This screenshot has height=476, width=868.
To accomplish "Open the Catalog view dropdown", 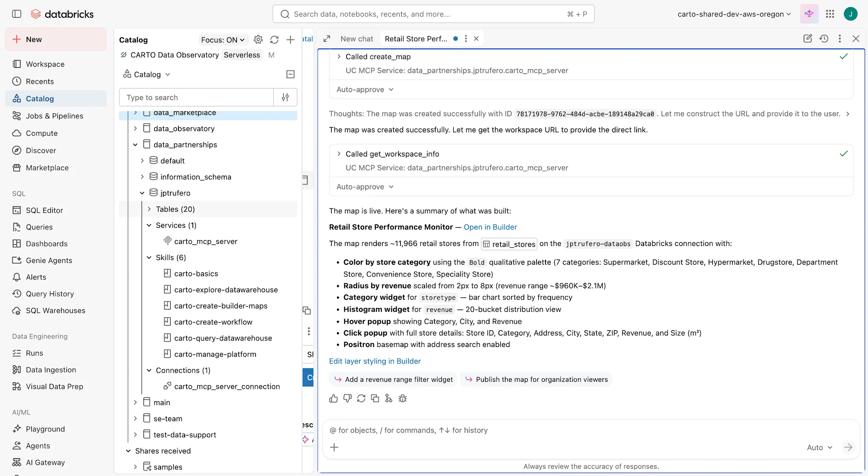I will [147, 74].
